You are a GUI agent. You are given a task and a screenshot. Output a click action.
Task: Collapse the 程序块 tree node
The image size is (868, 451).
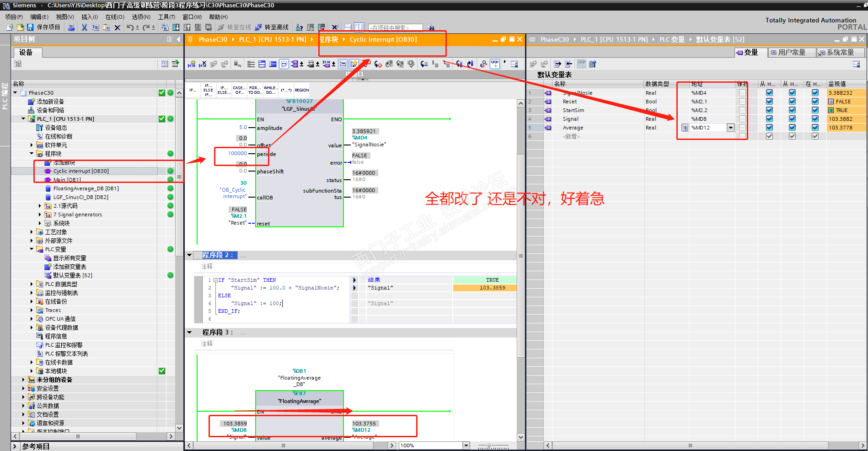(32, 154)
